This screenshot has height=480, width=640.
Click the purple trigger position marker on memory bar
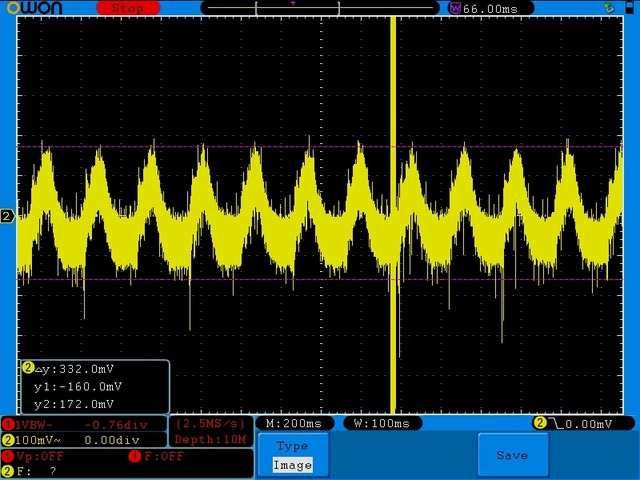(293, 4)
